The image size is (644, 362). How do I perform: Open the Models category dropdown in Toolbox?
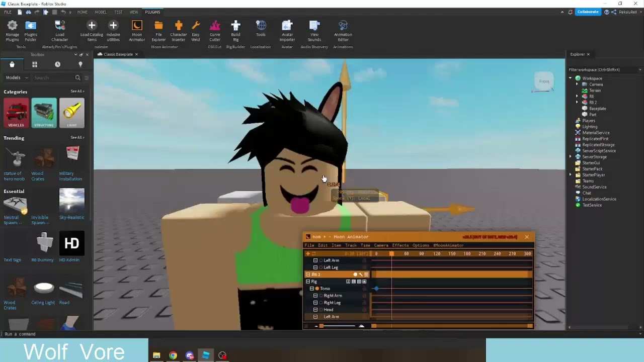pos(16,77)
